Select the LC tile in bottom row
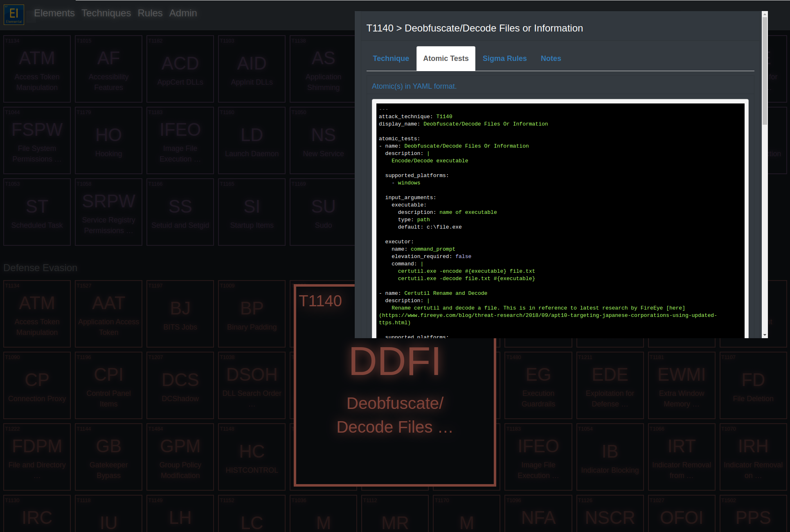Screen dimensions: 790x532 tap(252, 514)
